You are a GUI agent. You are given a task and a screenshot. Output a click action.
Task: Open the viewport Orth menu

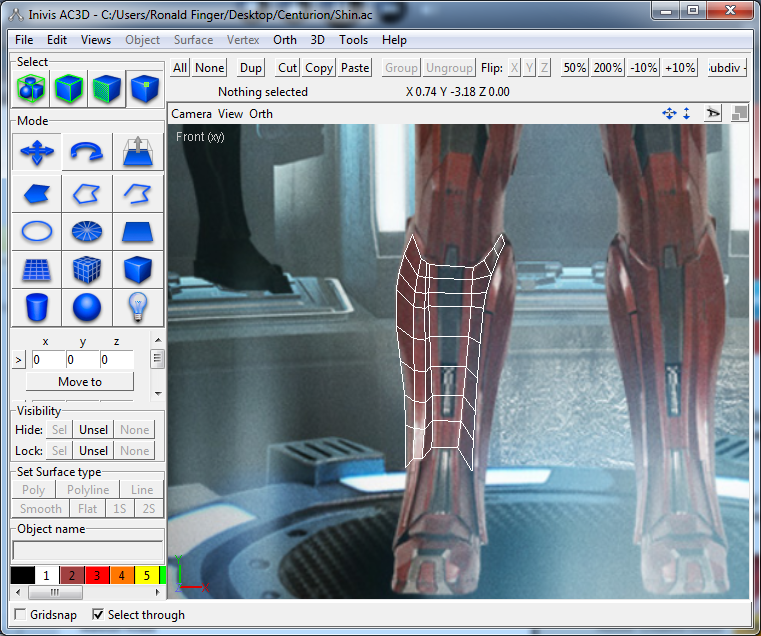tap(261, 114)
